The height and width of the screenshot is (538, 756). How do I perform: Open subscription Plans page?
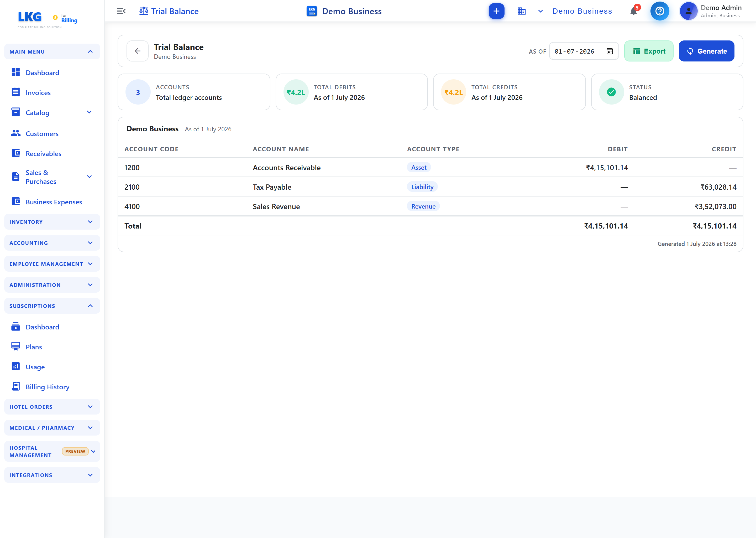coord(34,347)
